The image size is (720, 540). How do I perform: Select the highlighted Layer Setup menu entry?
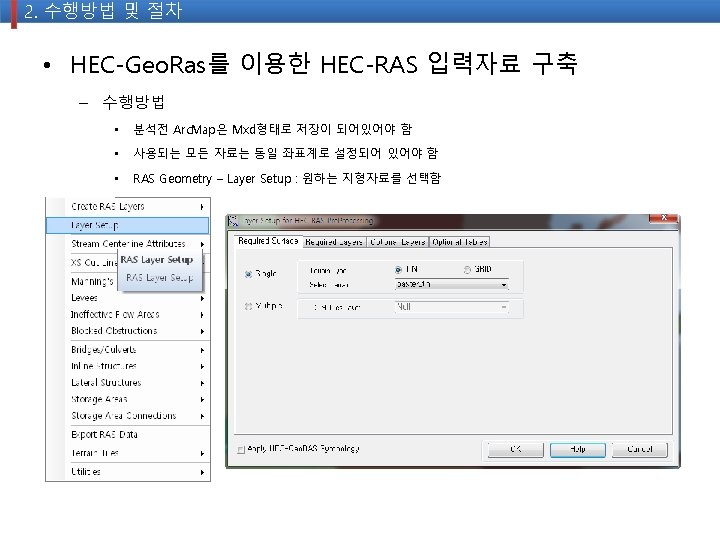pyautogui.click(x=128, y=225)
